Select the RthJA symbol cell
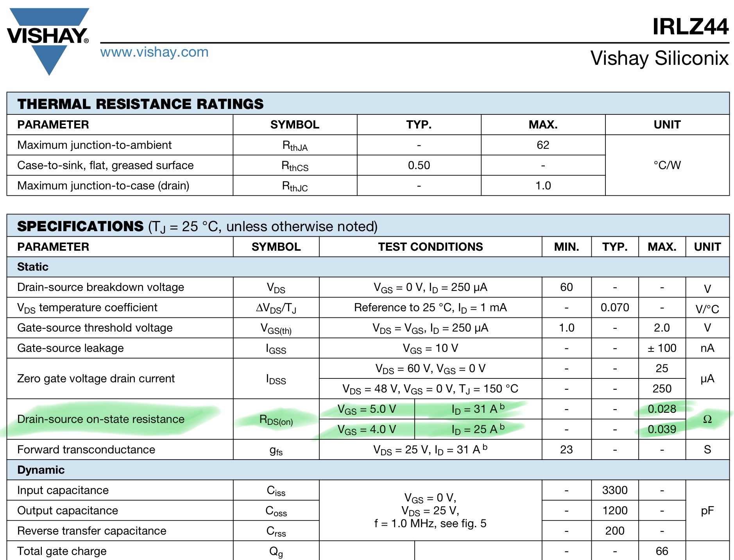734x560 pixels. coord(295,146)
